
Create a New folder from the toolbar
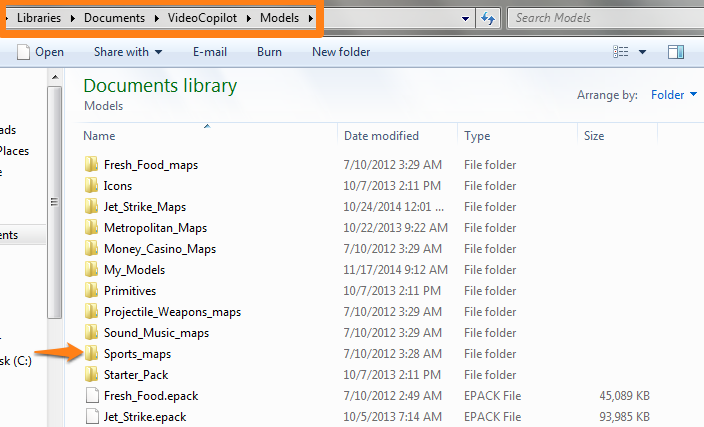[341, 52]
